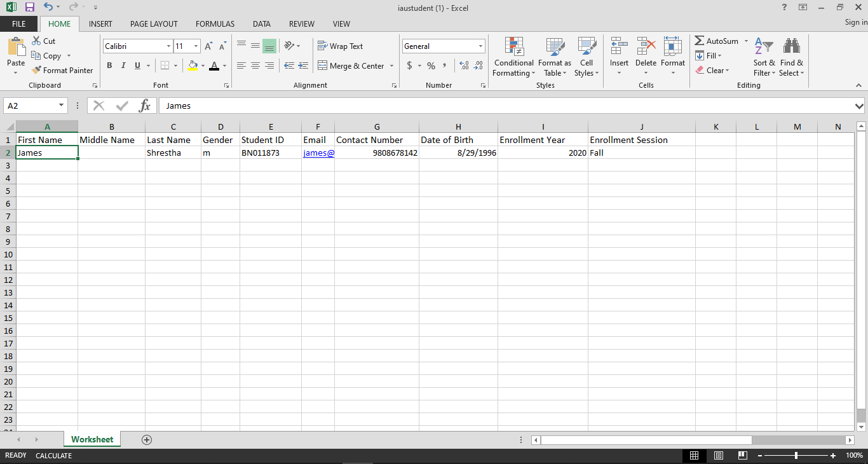Apply top align to cell
868x464 pixels.
pyautogui.click(x=241, y=46)
